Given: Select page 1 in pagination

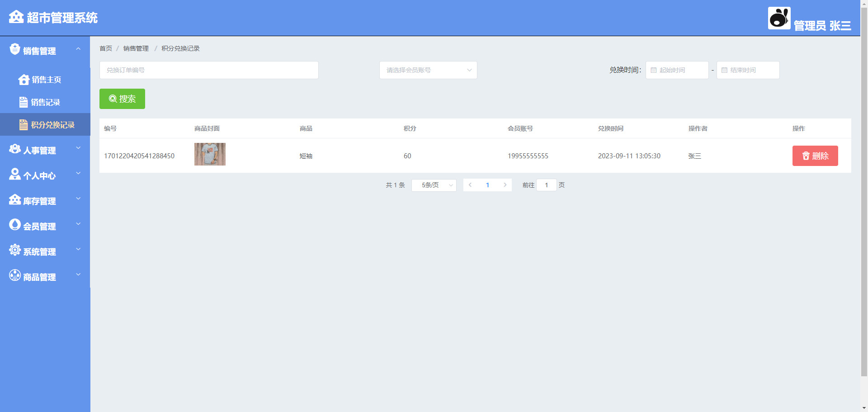Looking at the screenshot, I should click(x=487, y=185).
